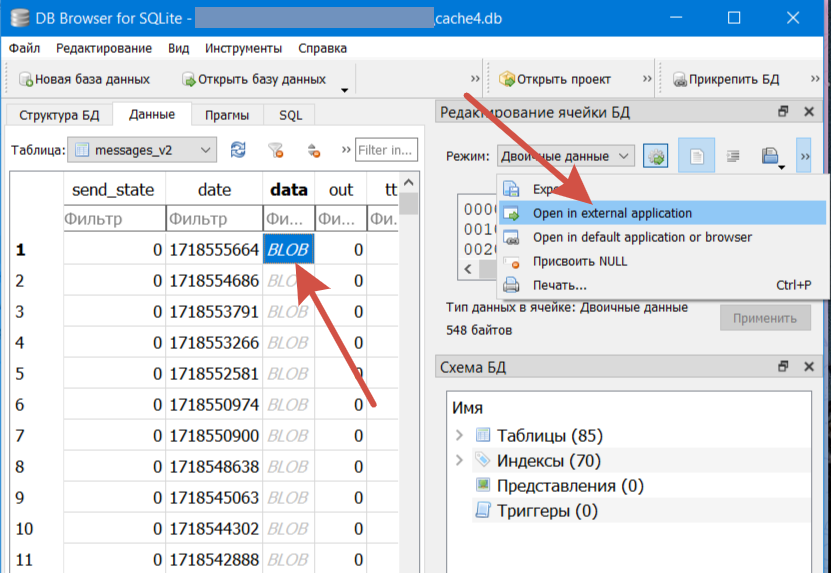Close the Схема БД panel
Screen dimensions: 831x573
[808, 367]
